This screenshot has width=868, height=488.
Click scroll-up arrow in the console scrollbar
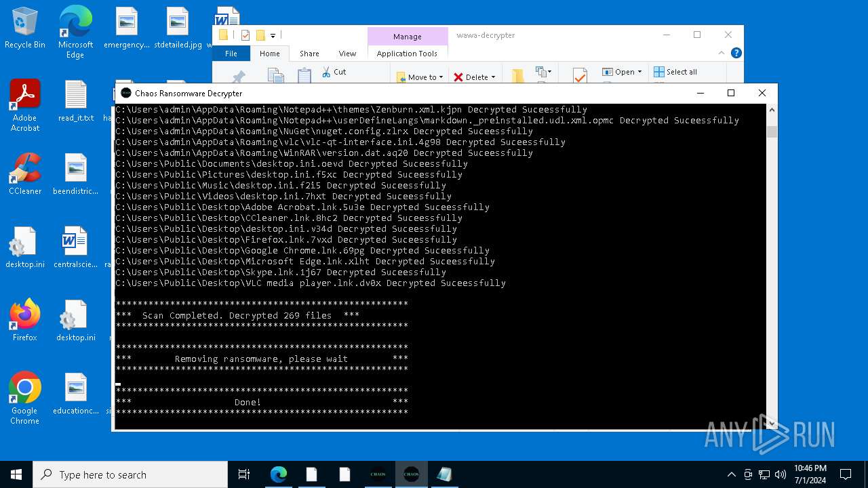coord(772,109)
